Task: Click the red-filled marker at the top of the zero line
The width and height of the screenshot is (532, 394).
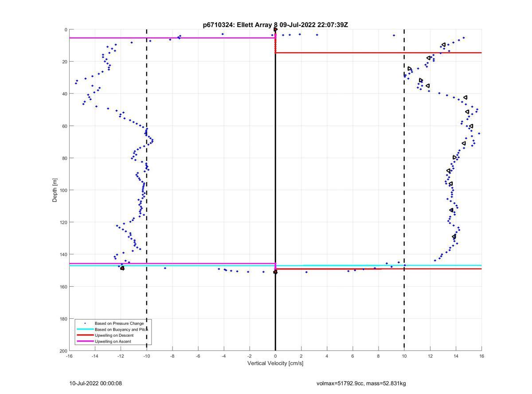Action: pyautogui.click(x=275, y=30)
